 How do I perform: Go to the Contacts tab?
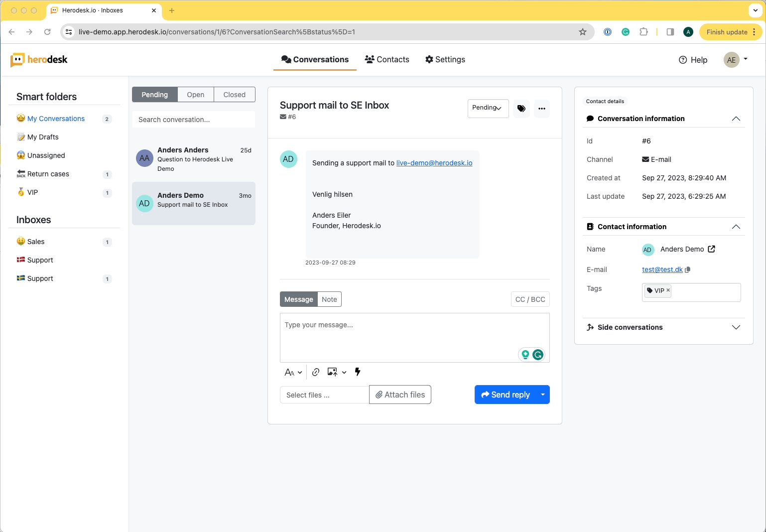tap(387, 59)
